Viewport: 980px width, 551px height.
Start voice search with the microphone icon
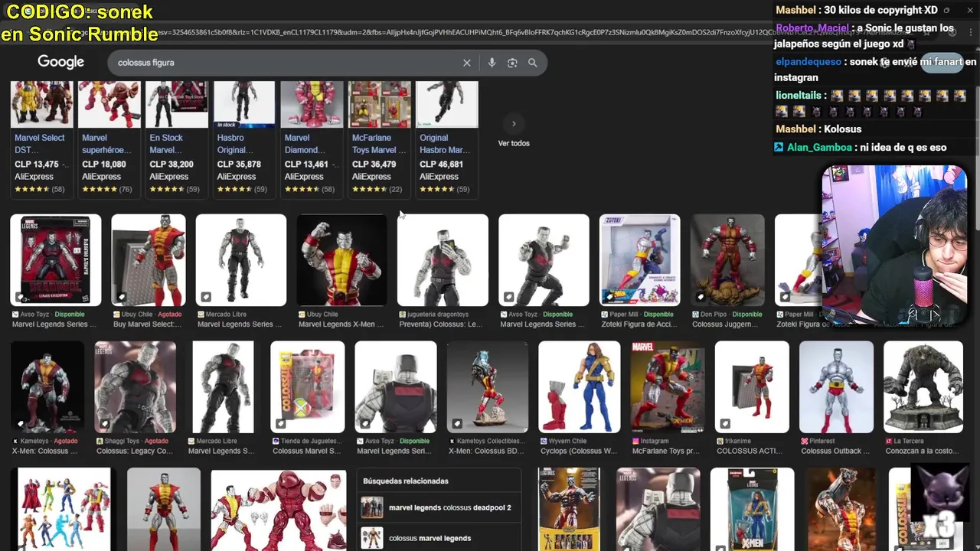[x=492, y=63]
